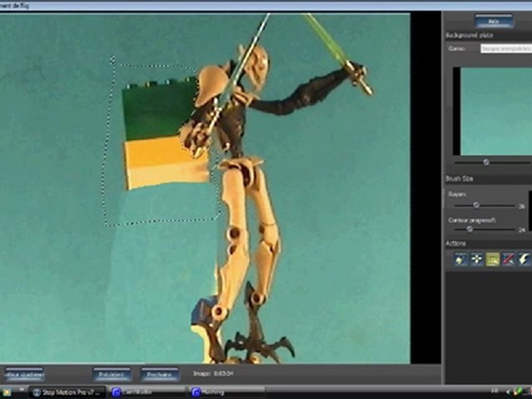Click the Background plate section header
The width and height of the screenshot is (532, 399).
(x=469, y=35)
